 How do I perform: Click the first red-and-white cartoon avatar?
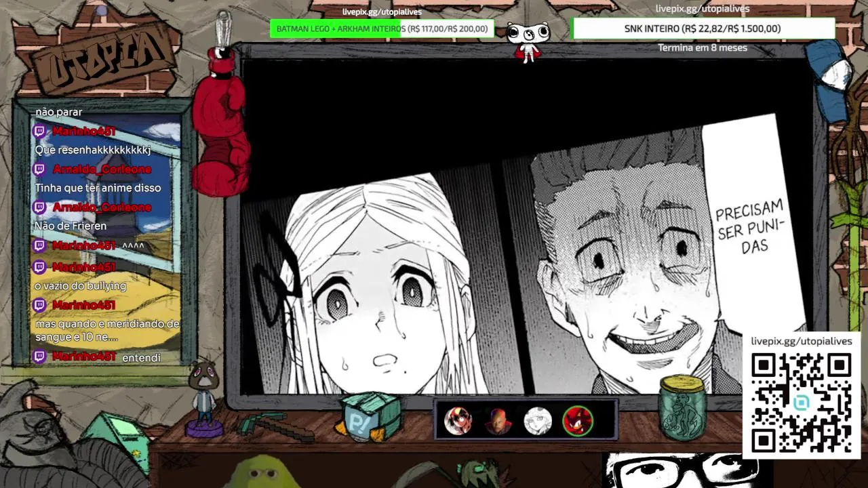pos(458,421)
